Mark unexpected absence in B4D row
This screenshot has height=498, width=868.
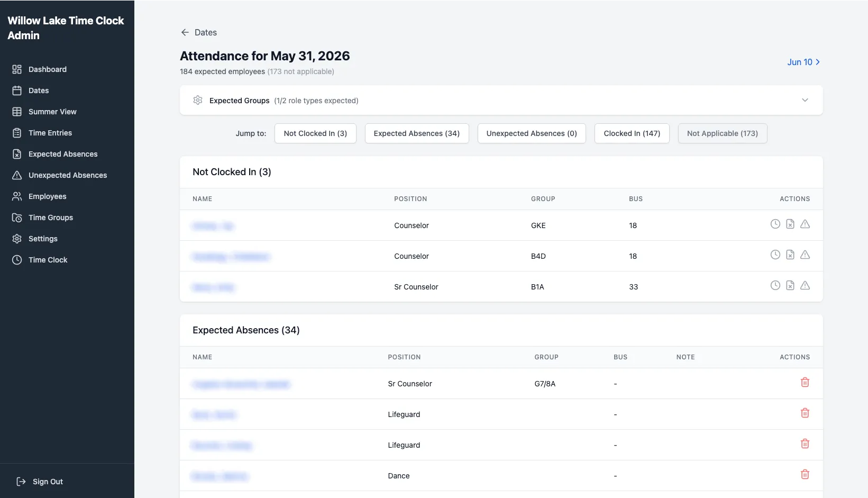805,255
